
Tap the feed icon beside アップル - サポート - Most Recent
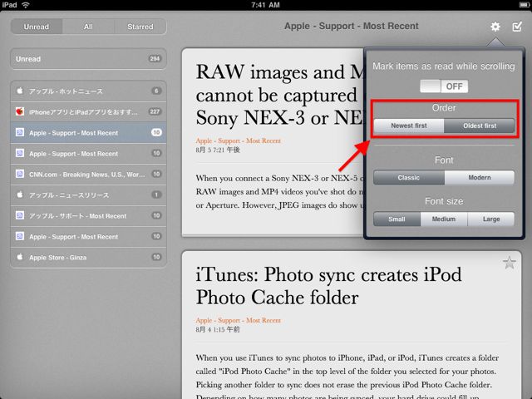(20, 215)
